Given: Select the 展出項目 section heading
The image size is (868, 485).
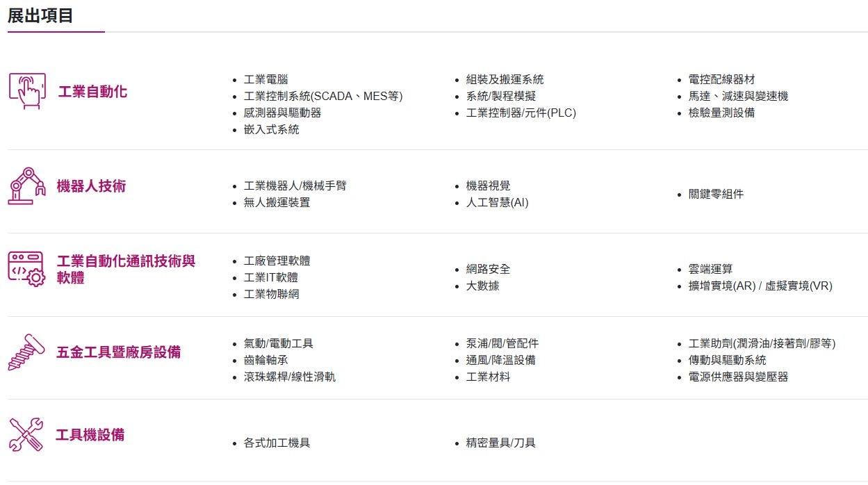Looking at the screenshot, I should (x=41, y=15).
